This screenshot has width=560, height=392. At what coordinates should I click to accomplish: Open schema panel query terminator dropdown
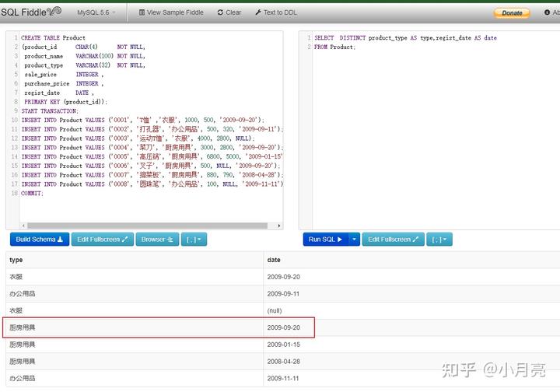pyautogui.click(x=194, y=240)
